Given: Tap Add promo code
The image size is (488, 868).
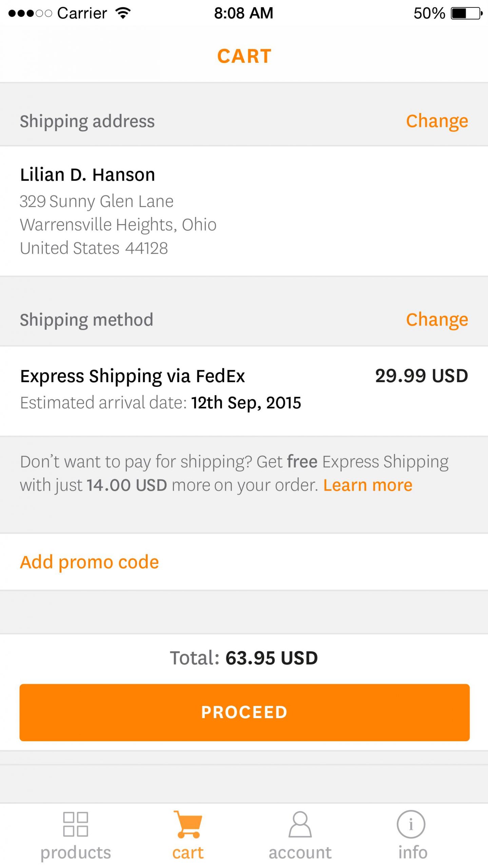Looking at the screenshot, I should coord(89,562).
